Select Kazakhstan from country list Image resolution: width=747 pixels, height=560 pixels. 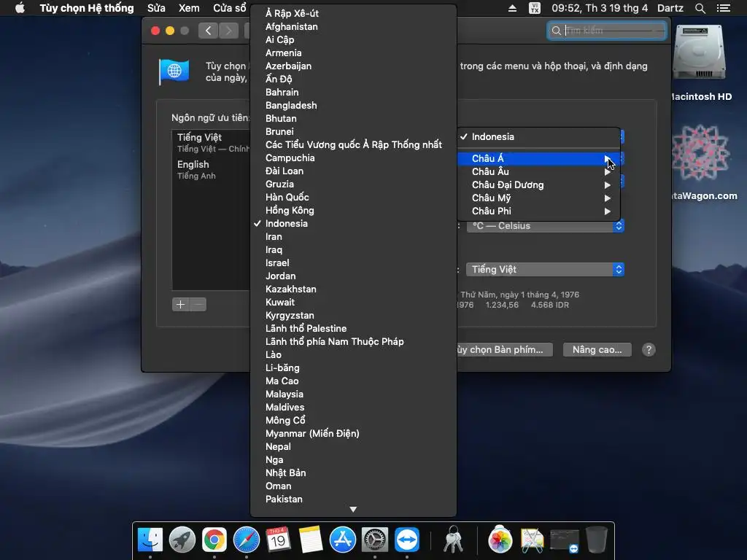click(353, 289)
